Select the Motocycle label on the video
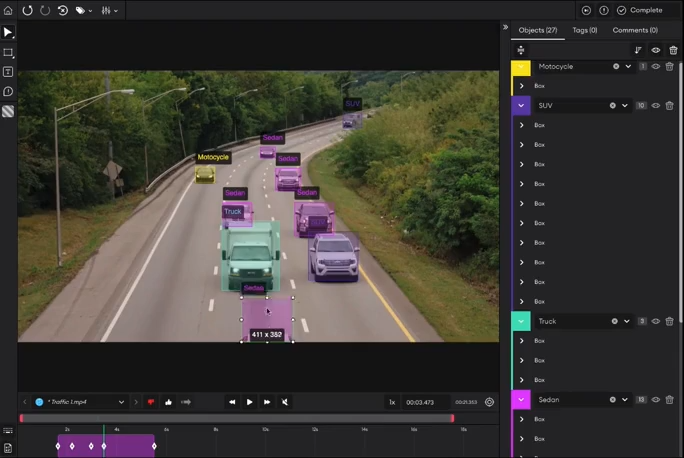The width and height of the screenshot is (684, 458). pos(213,157)
